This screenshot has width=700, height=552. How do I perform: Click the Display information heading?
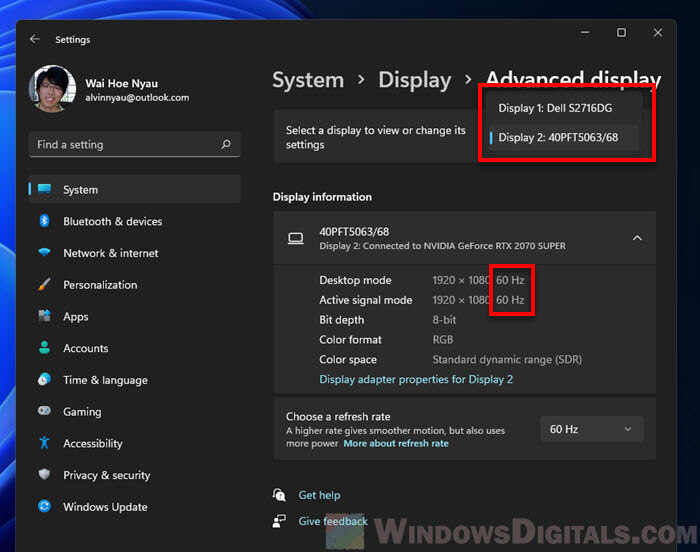tap(322, 197)
